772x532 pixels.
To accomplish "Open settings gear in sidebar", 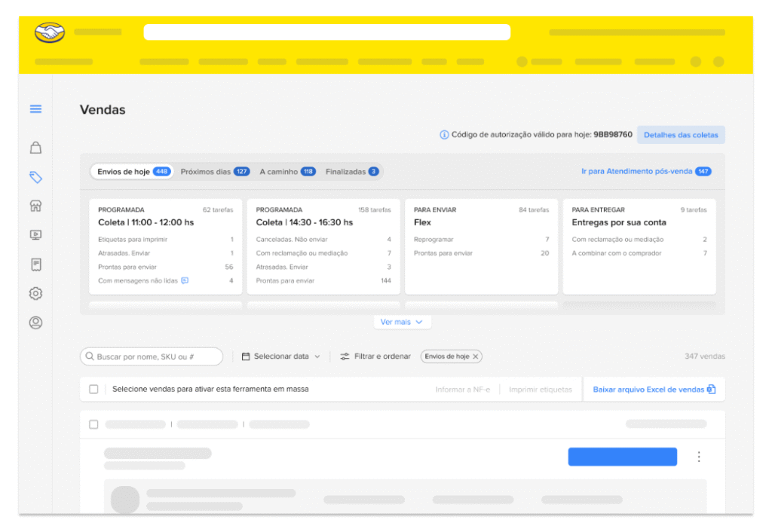I will [x=35, y=293].
